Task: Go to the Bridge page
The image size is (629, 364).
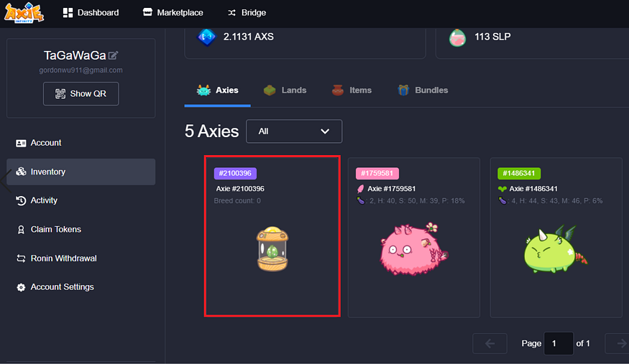Action: (x=247, y=13)
